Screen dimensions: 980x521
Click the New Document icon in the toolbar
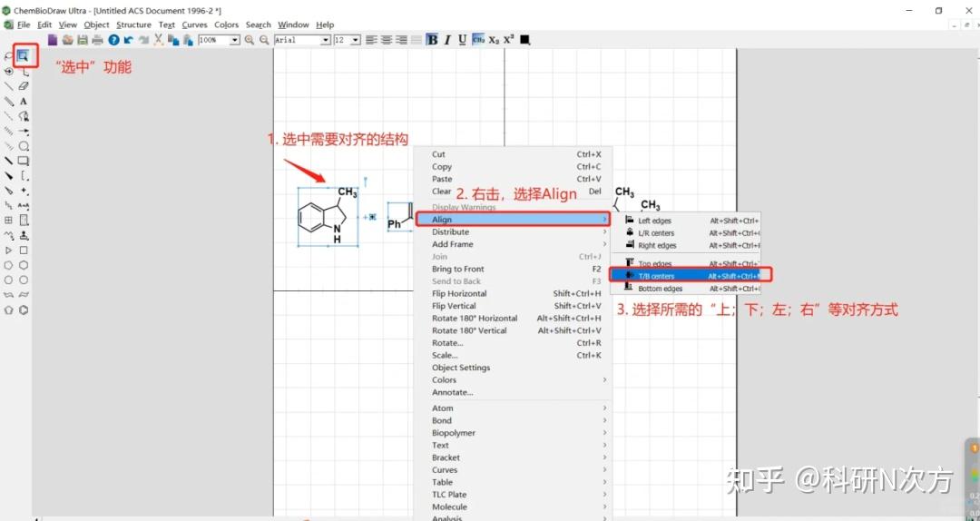tap(53, 40)
